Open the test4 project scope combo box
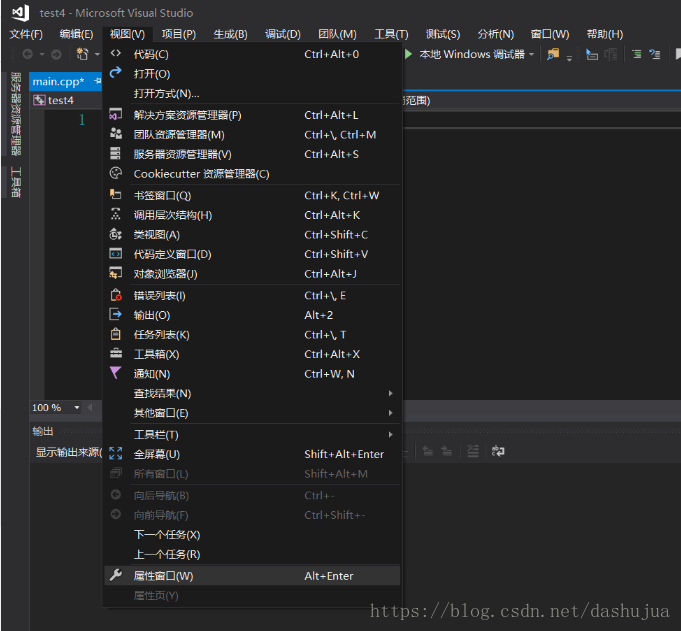This screenshot has height=631, width=681. click(66, 100)
